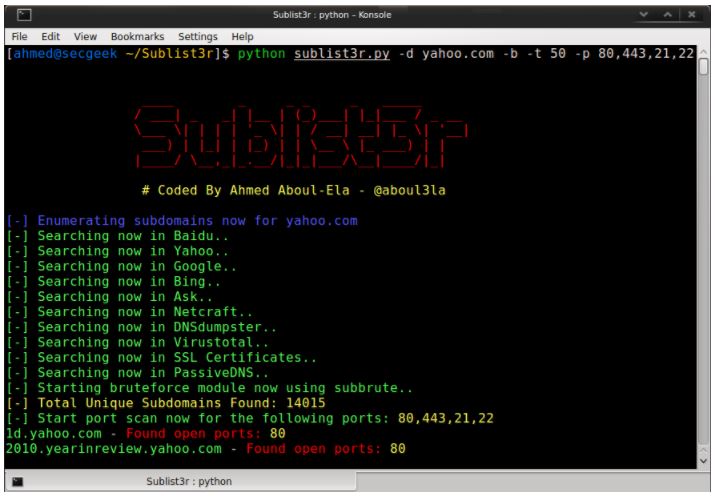Open the Edit menu
Viewport: 715px width, 496px height.
tap(50, 36)
